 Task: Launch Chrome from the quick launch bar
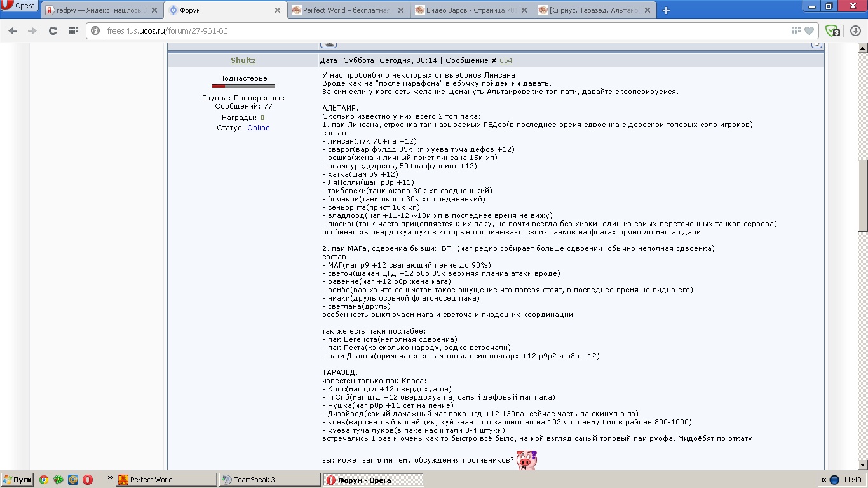(x=43, y=480)
